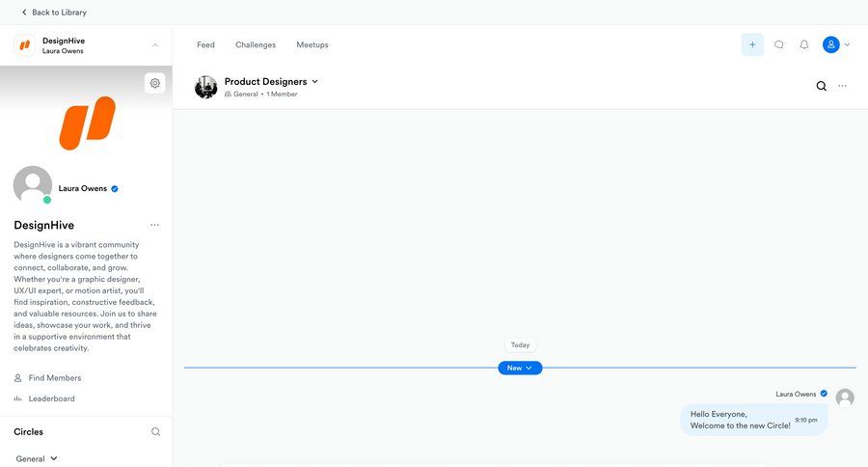Click Laura Owens name in sidebar
Screen dimensions: 868x467
83,188
